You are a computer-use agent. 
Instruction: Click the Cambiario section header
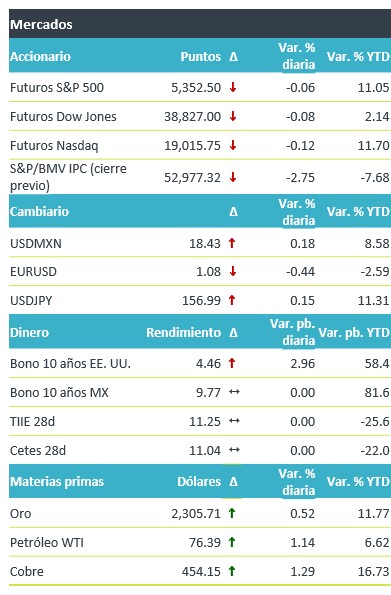point(39,211)
